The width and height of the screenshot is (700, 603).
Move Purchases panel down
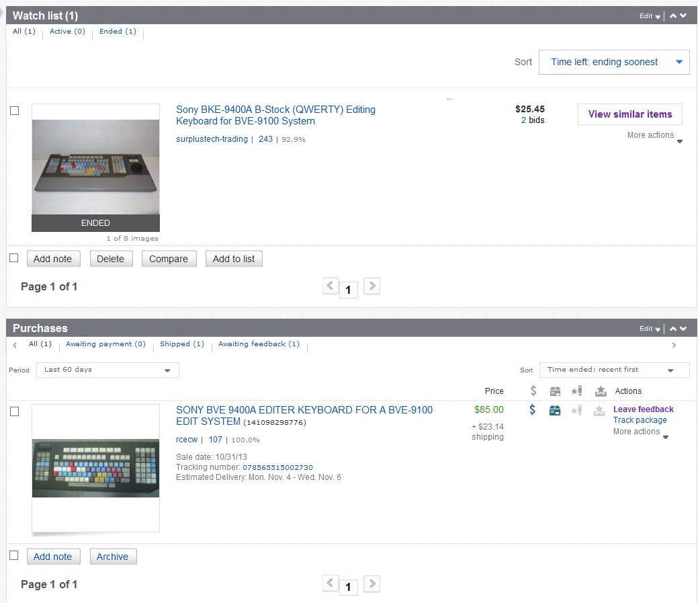683,329
